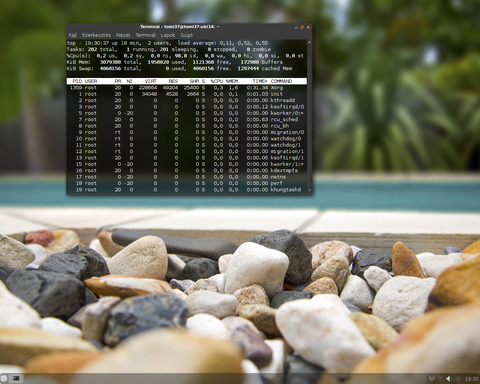Click the 0:31.34 time value for Xorg
Image resolution: width=480 pixels, height=384 pixels.
257,88
